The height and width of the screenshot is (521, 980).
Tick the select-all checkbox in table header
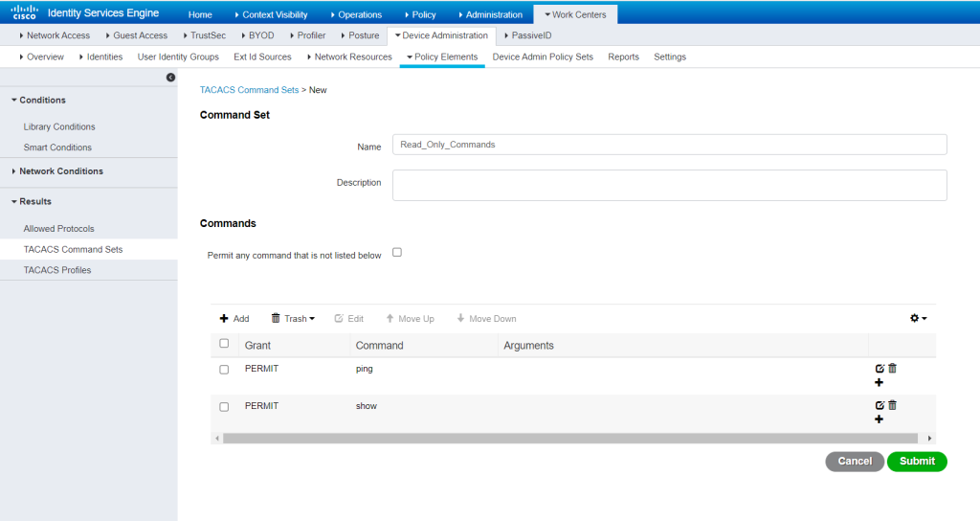(x=224, y=344)
